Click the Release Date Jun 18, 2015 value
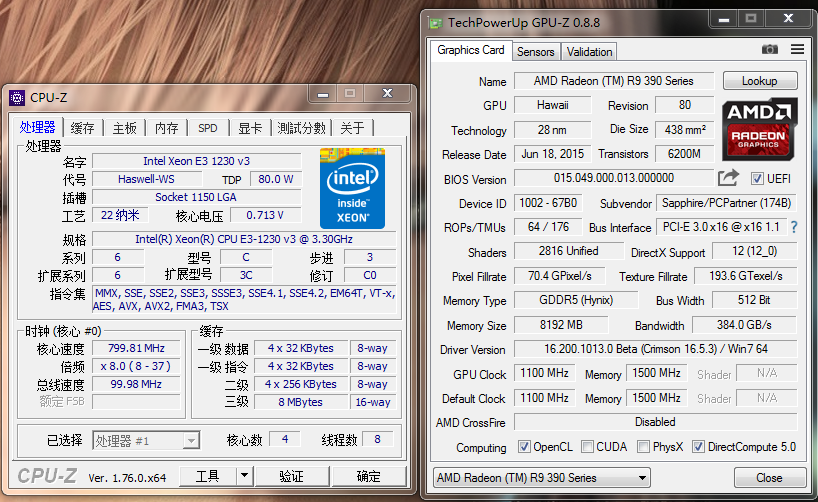818x502 pixels. pyautogui.click(x=553, y=154)
